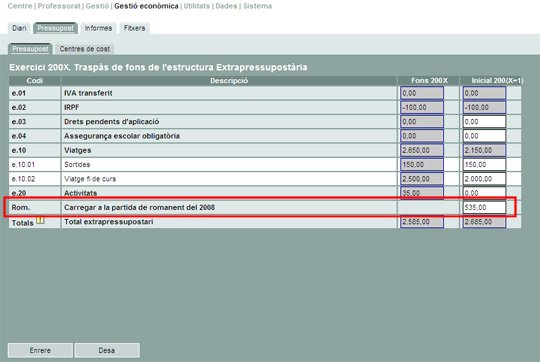
Task: Select the e.04 code cell
Action: point(35,136)
